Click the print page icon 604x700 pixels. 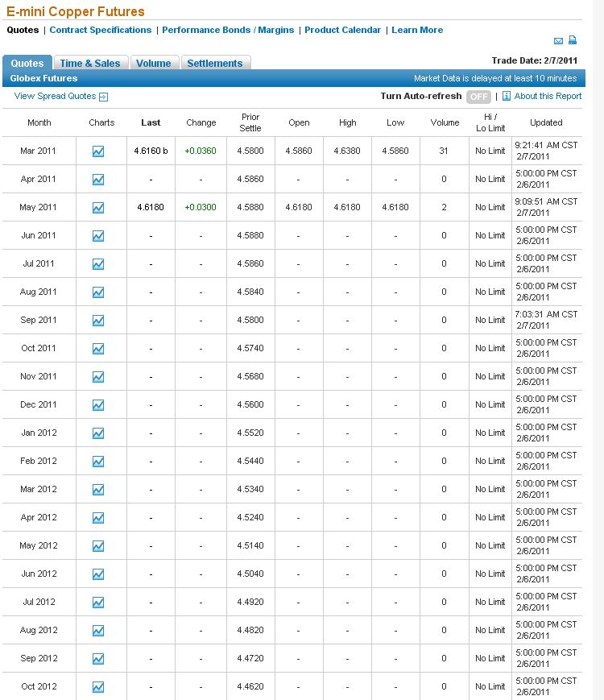pyautogui.click(x=573, y=40)
